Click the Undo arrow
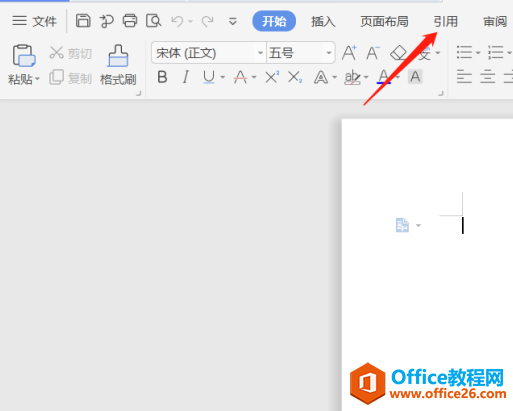The width and height of the screenshot is (513, 411). [177, 21]
